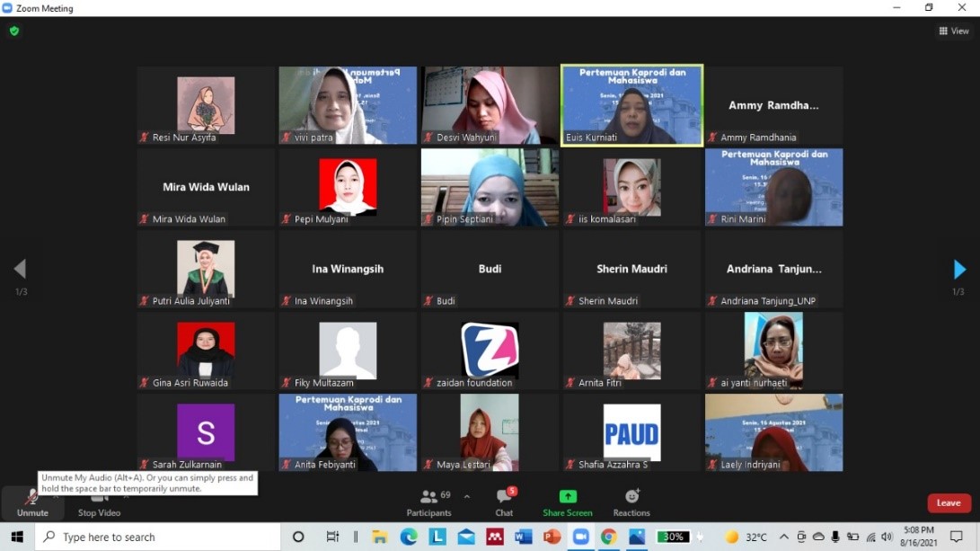Switch to the Zoom taskbar icon
The width and height of the screenshot is (980, 551).
click(580, 537)
